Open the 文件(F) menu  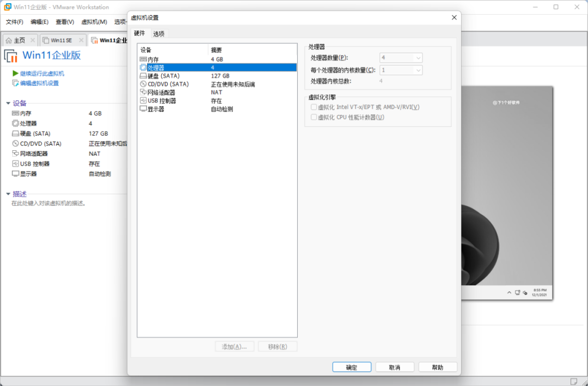(x=15, y=22)
